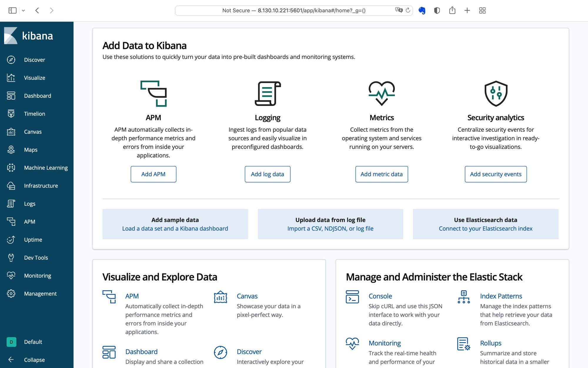Select Logs in the navigation menu
This screenshot has width=588, height=368.
click(29, 203)
